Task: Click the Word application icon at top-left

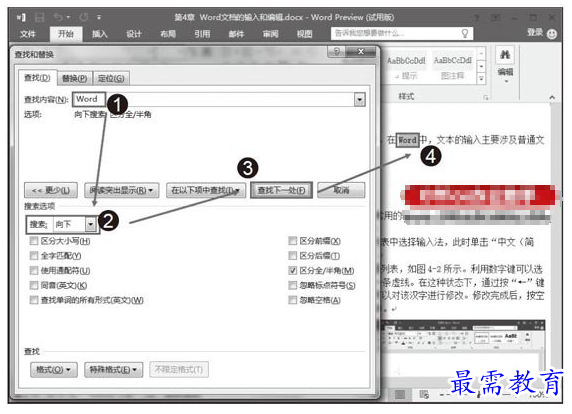Action: point(21,17)
